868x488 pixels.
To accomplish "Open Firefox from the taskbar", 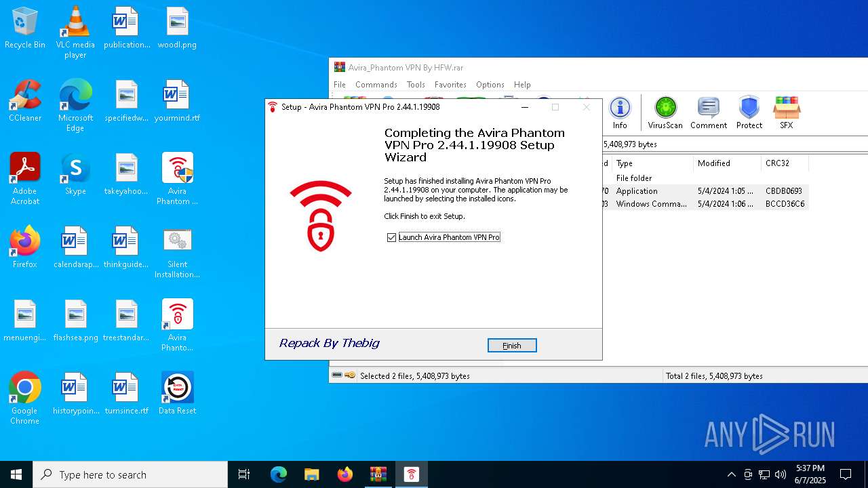I will tap(345, 474).
